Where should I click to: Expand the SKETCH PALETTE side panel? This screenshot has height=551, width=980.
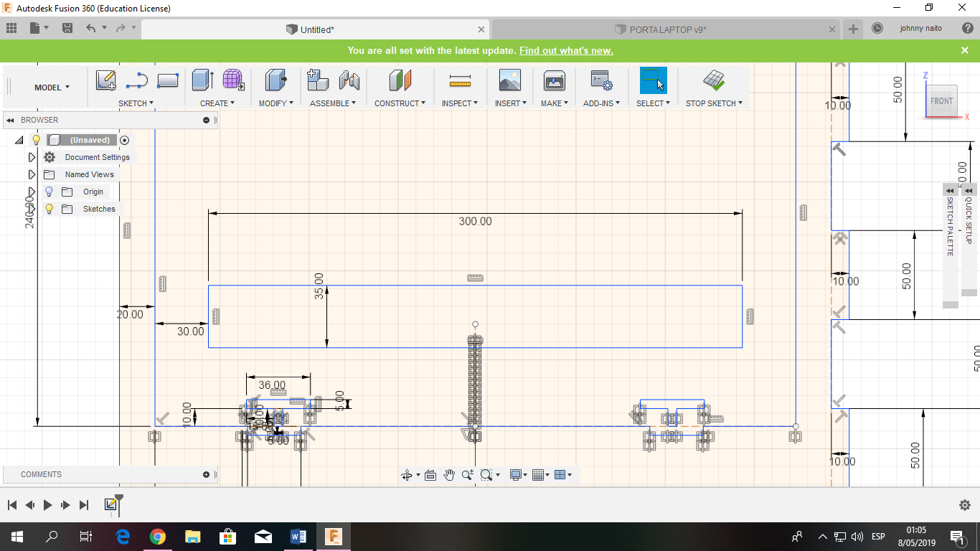[950, 190]
